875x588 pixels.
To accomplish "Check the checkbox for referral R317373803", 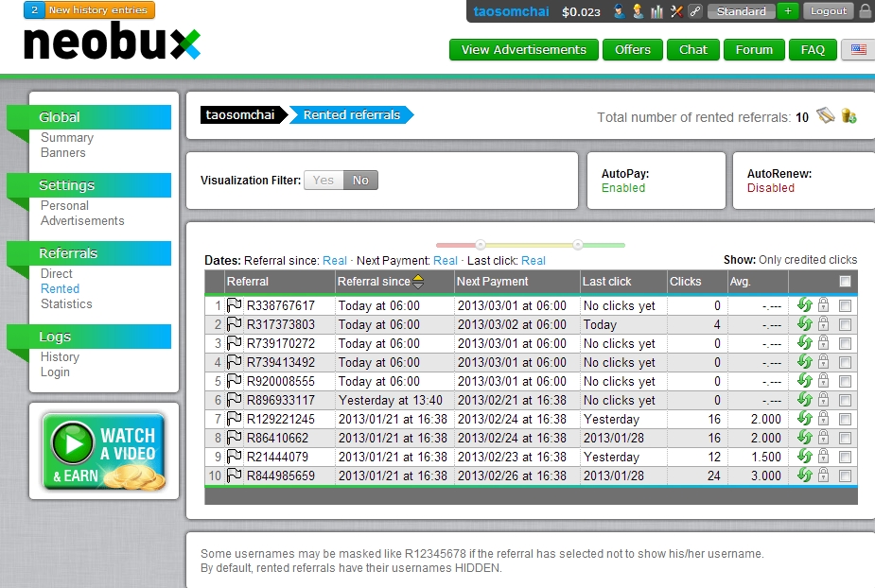I will [845, 324].
